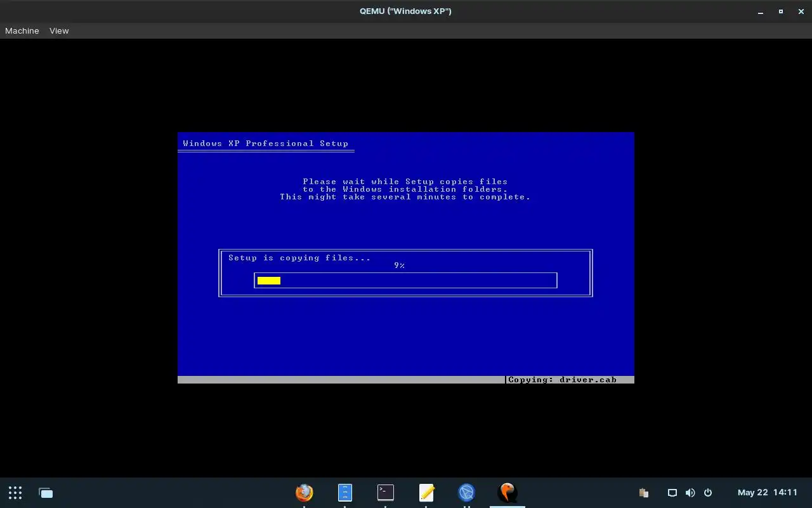Image resolution: width=812 pixels, height=508 pixels.
Task: Open the terminal dock icon
Action: click(386, 493)
